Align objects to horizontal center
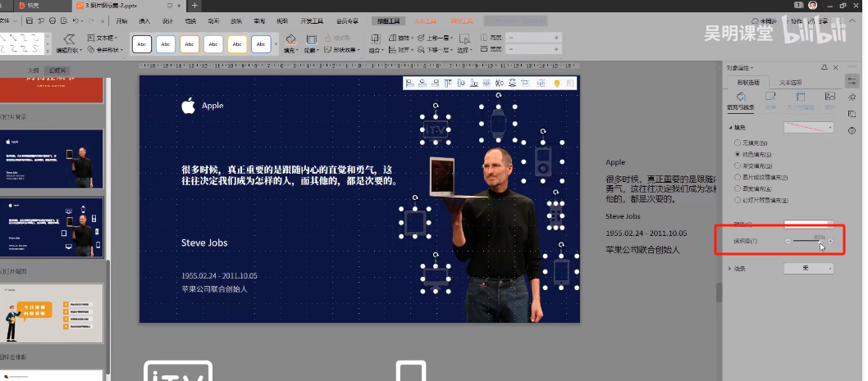 [423, 83]
